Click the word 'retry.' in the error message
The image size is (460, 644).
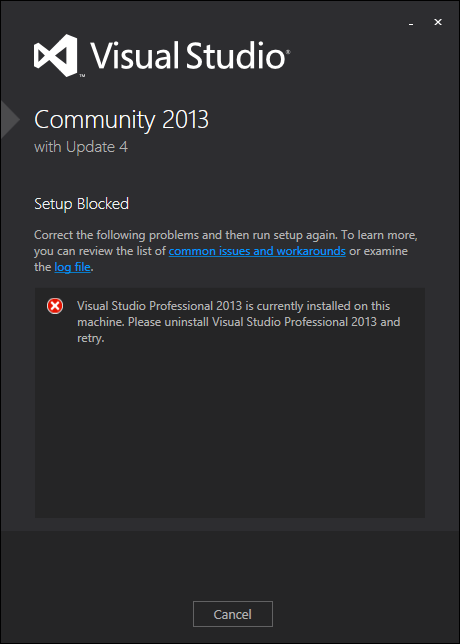91,339
